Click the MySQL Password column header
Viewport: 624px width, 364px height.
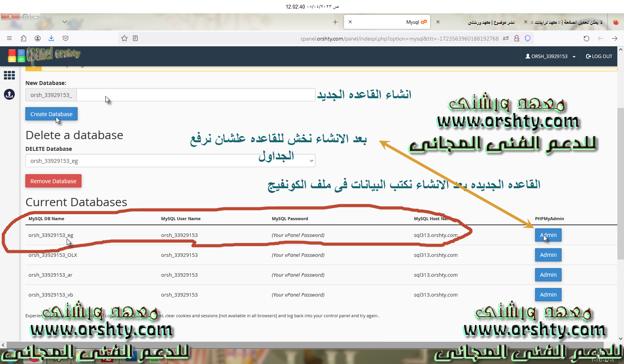(290, 219)
